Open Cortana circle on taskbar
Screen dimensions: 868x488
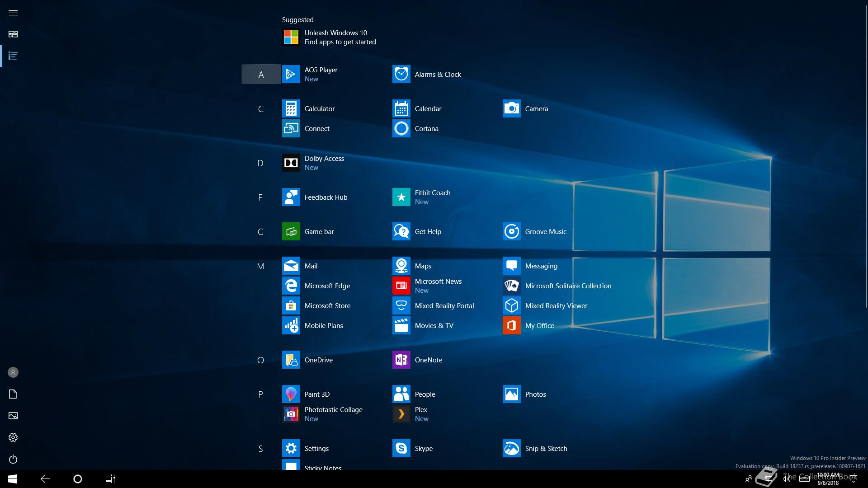78,479
